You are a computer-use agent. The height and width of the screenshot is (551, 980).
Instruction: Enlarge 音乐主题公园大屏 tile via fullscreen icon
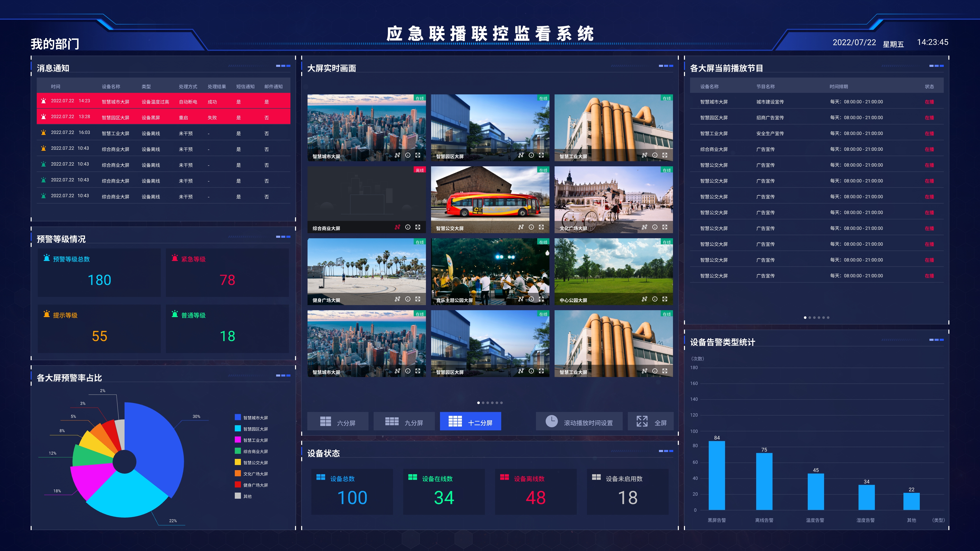(x=541, y=299)
